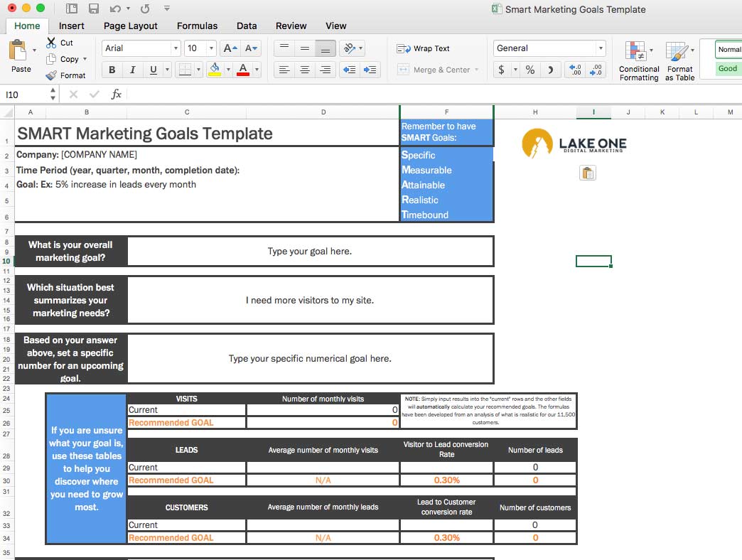Apply percent style to cell
The width and height of the screenshot is (742, 560).
(x=529, y=70)
